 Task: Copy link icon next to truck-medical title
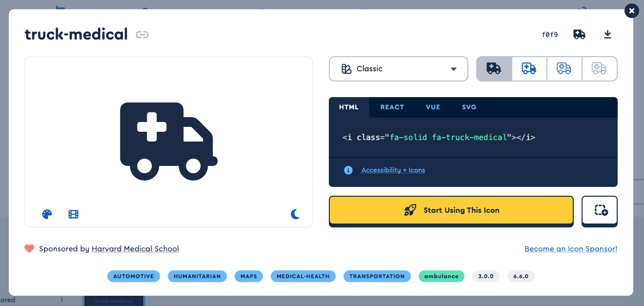(x=142, y=35)
